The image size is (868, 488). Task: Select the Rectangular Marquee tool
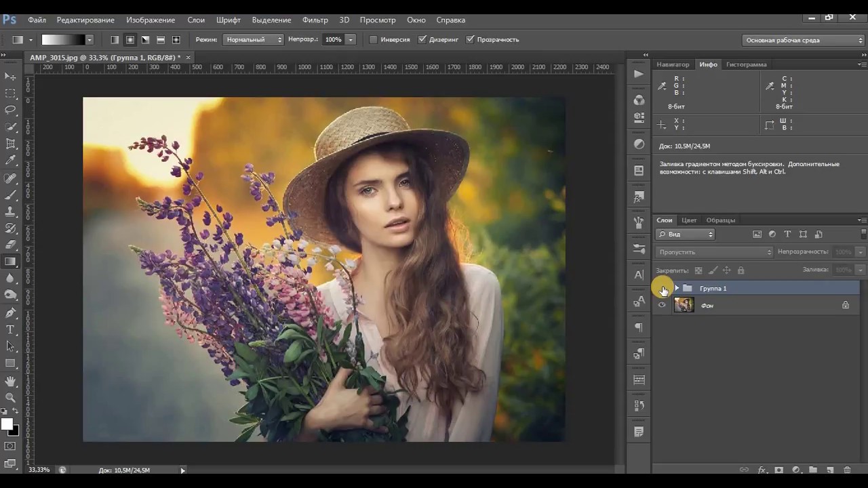(10, 94)
